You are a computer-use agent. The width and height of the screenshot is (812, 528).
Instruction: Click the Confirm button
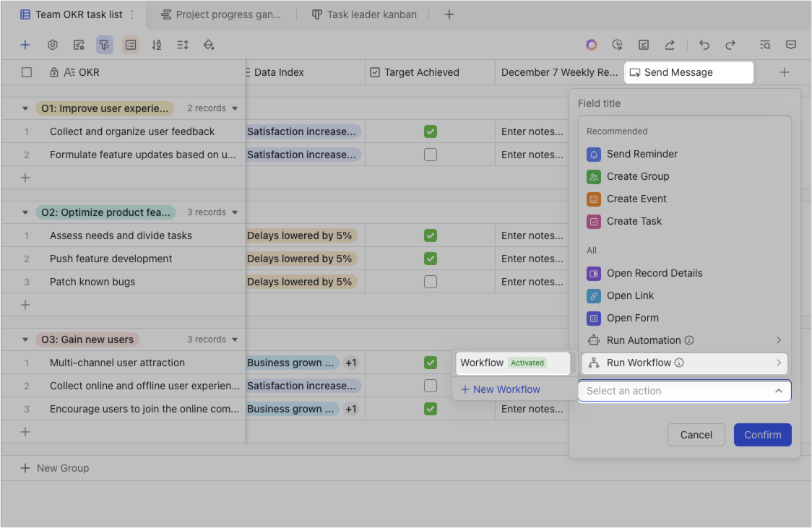tap(762, 435)
